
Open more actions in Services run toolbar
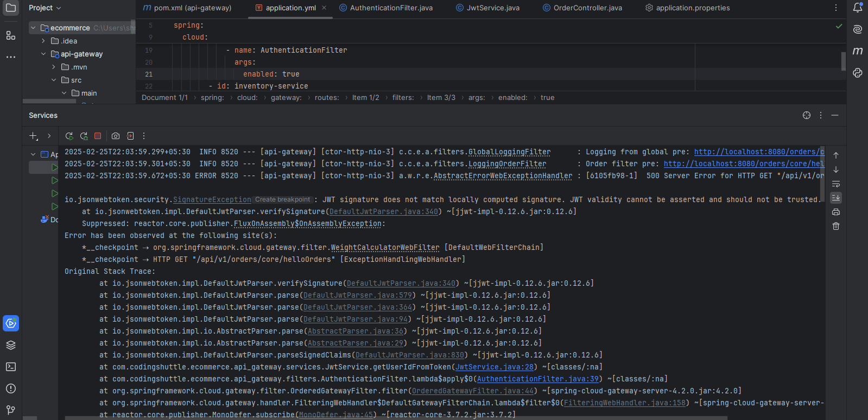pyautogui.click(x=144, y=136)
